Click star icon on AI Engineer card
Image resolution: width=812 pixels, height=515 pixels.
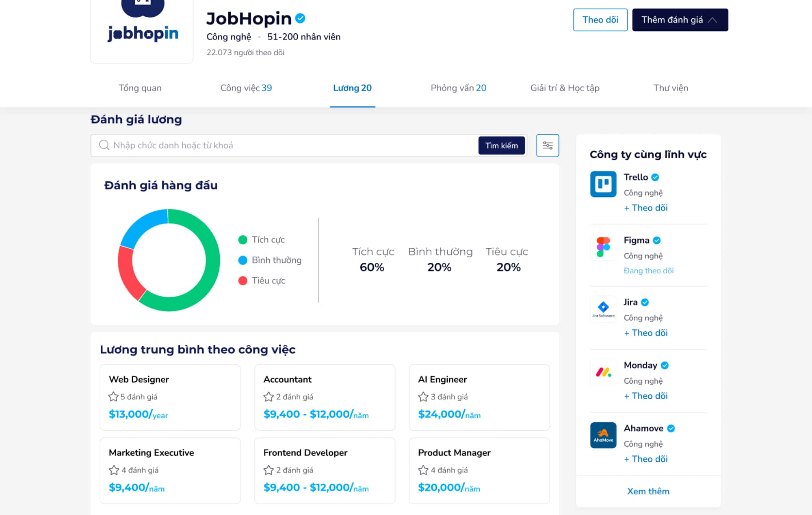(x=423, y=397)
